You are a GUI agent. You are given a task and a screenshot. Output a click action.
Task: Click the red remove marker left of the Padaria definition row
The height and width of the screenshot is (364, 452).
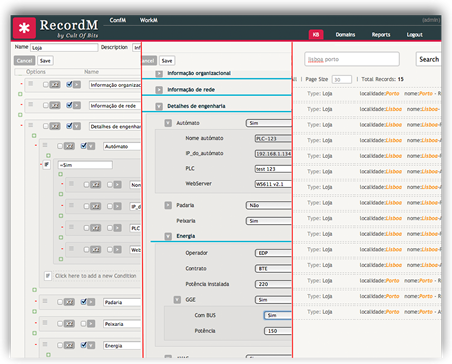pos(36,301)
